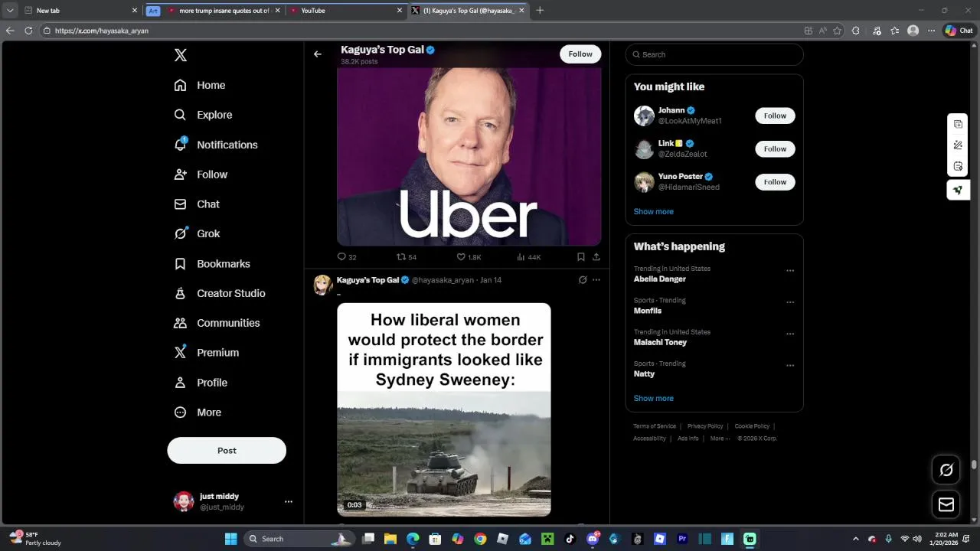
Task: Click the back arrow on profile header
Action: click(318, 54)
